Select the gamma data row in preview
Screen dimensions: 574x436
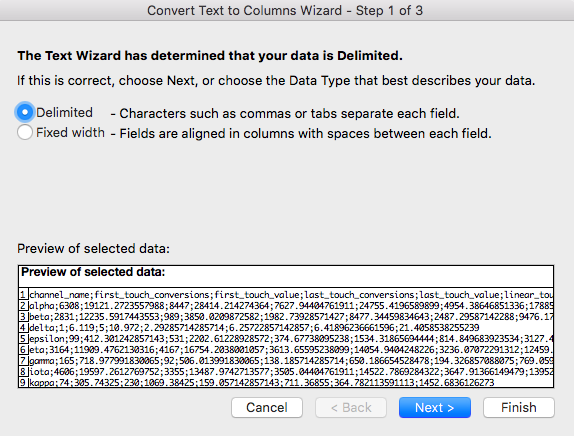pos(286,360)
